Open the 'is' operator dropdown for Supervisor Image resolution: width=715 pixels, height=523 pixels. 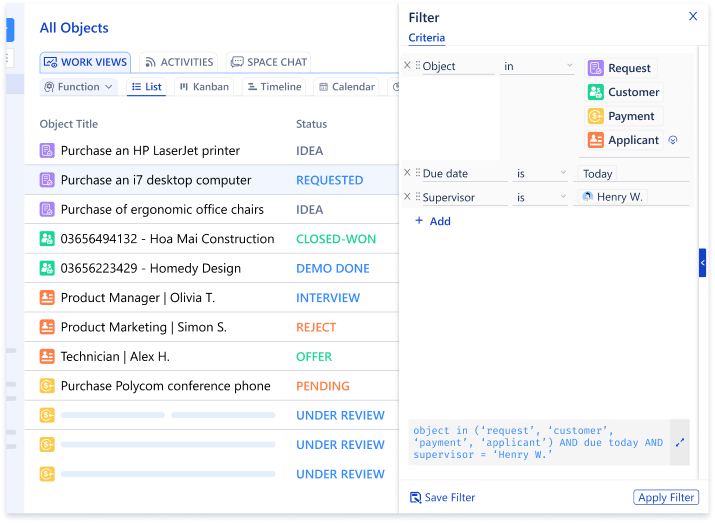pyautogui.click(x=540, y=198)
